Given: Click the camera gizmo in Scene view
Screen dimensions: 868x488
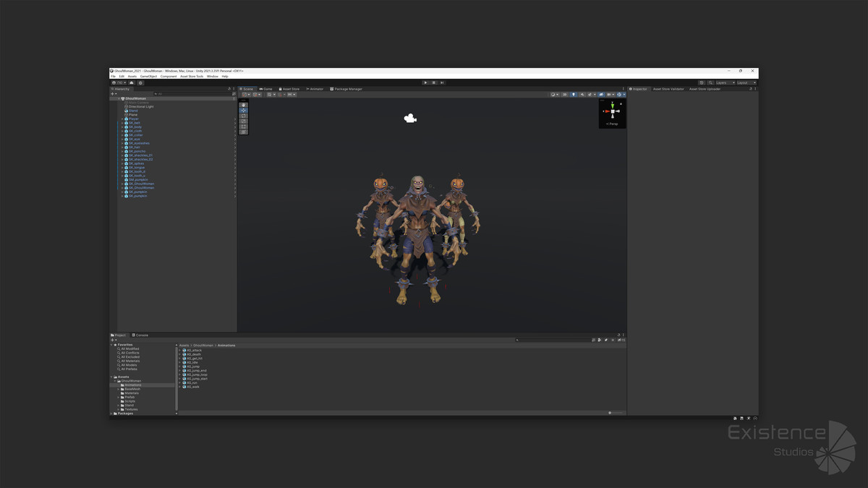Looking at the screenshot, I should pyautogui.click(x=410, y=119).
